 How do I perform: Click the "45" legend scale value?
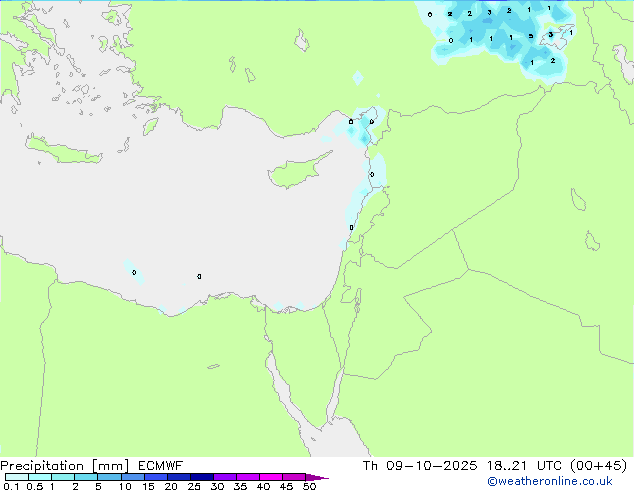pos(286,486)
